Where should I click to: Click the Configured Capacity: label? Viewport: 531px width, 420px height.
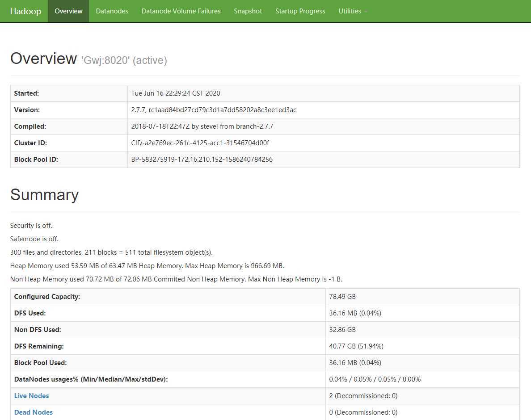47,297
